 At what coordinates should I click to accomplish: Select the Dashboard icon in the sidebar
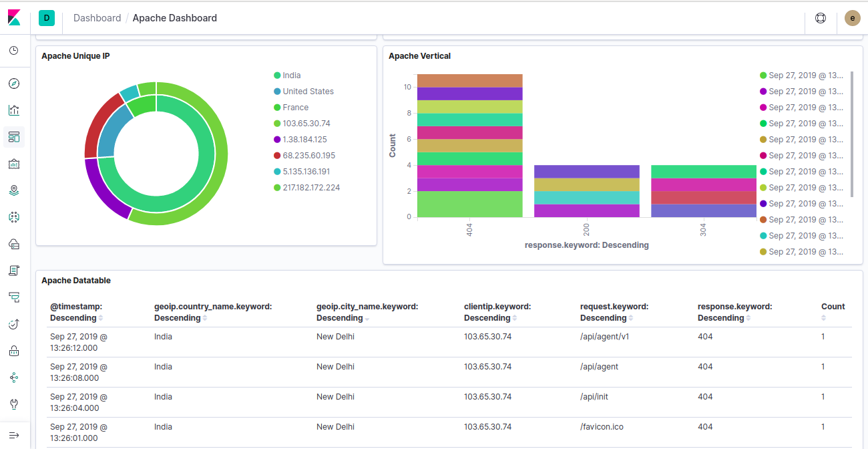coord(14,137)
